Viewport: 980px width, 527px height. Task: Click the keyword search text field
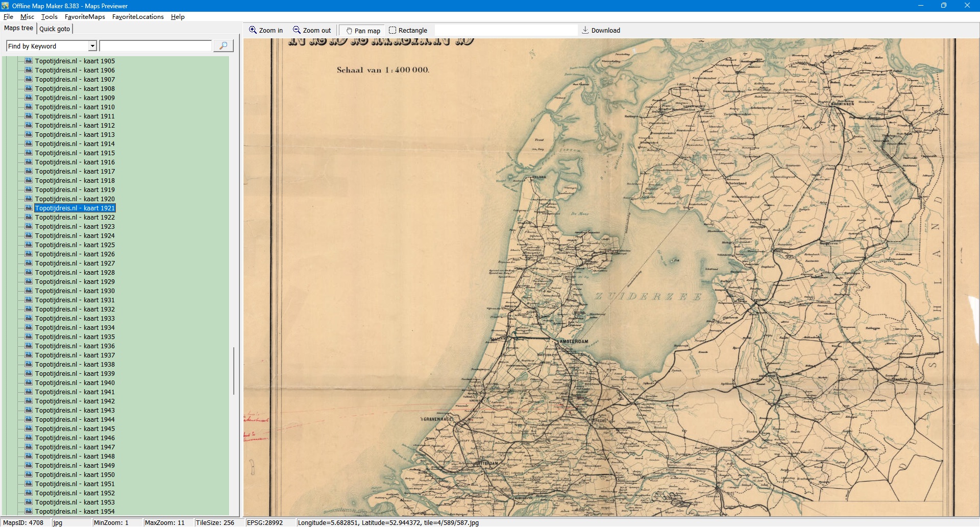coord(155,46)
